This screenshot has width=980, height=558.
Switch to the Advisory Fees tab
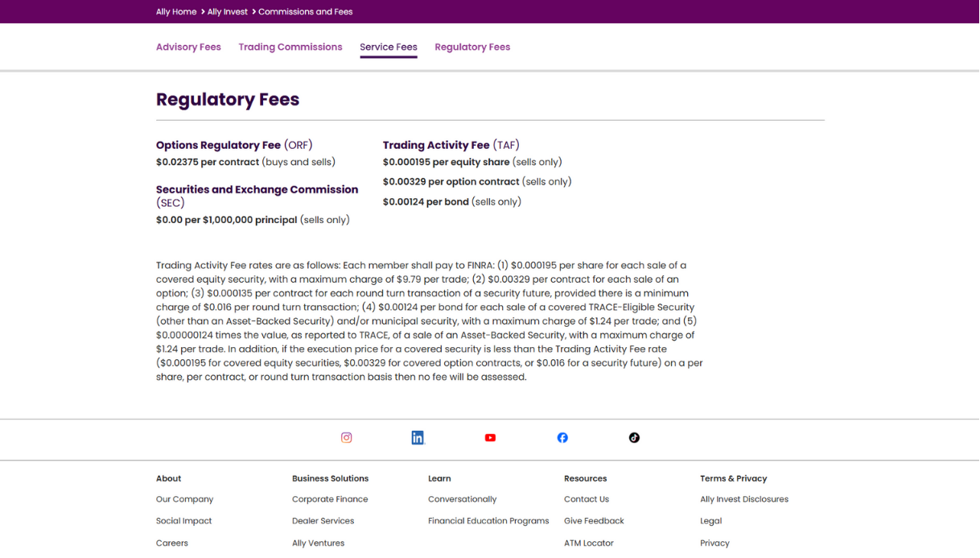(x=188, y=47)
